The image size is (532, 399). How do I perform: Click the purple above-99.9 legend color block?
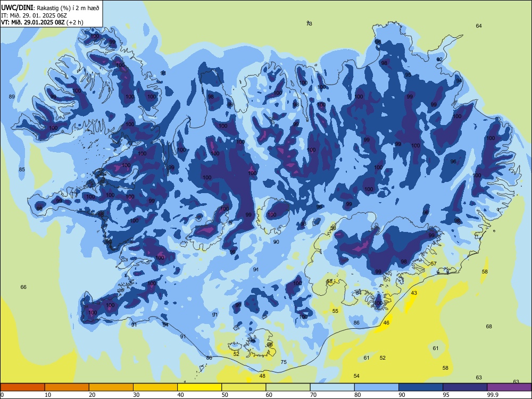509,387
